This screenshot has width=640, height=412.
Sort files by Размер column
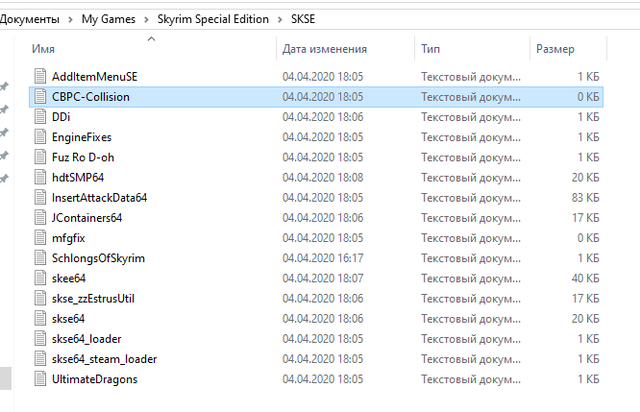[555, 48]
